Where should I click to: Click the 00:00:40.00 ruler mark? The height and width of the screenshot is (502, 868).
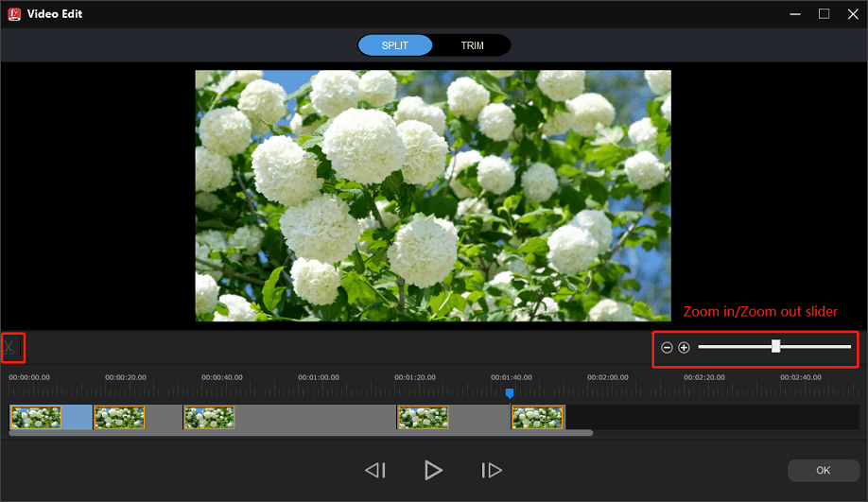tap(222, 377)
